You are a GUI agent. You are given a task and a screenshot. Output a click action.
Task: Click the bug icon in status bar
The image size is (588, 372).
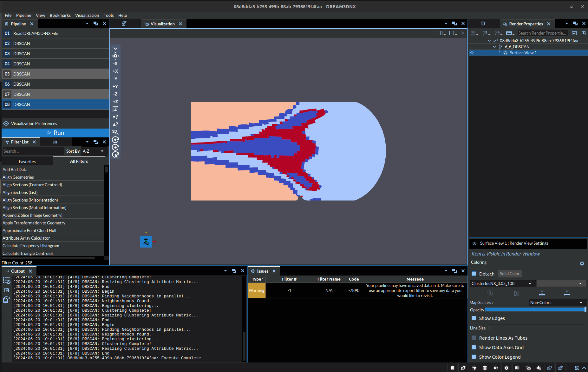tap(506, 368)
